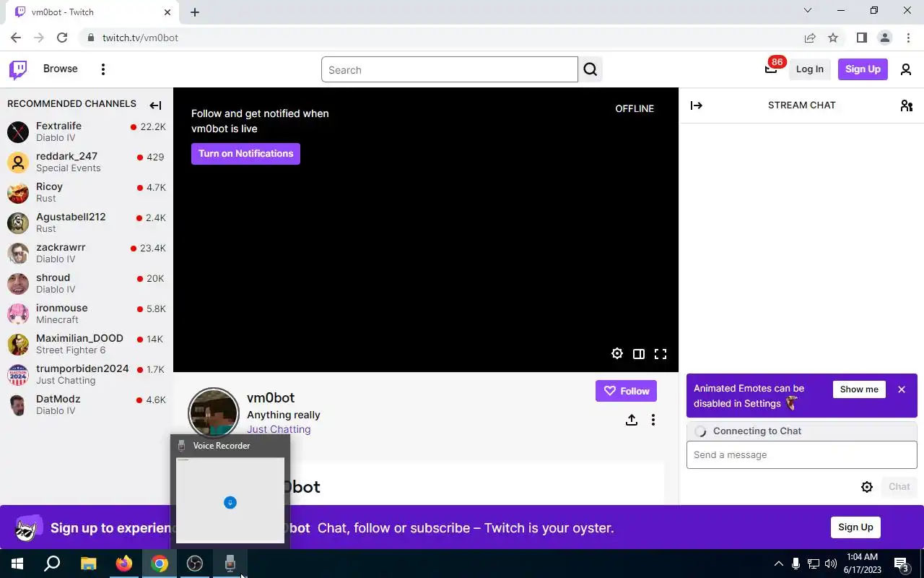Screen dimensions: 924x578
Task: Open the Windows Start menu
Action: (17, 564)
